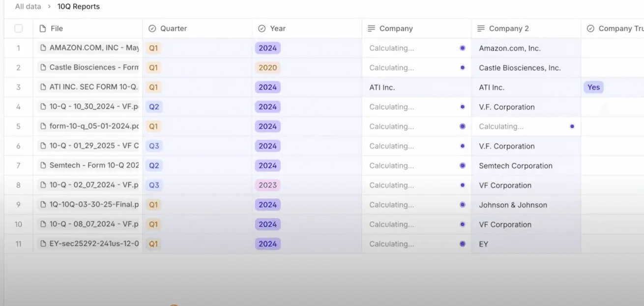The height and width of the screenshot is (306, 644).
Task: Open the Castle Biosciences file cell
Action: [88, 67]
